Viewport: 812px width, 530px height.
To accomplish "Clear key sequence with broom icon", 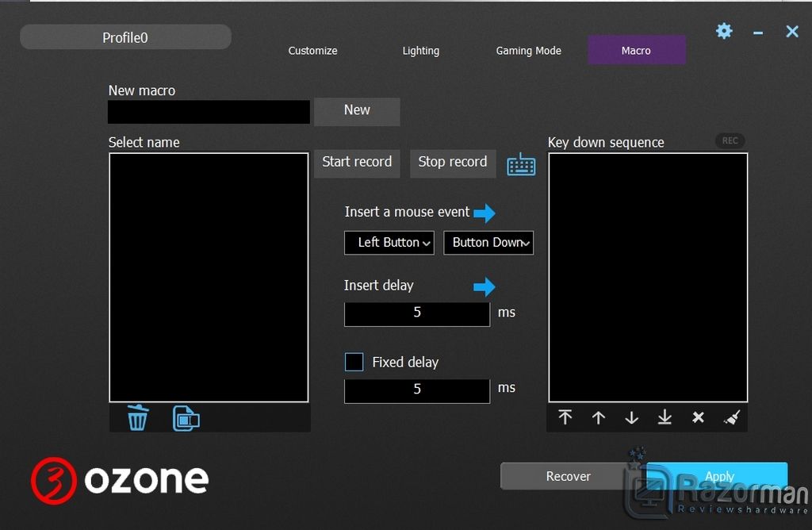I will pyautogui.click(x=732, y=417).
